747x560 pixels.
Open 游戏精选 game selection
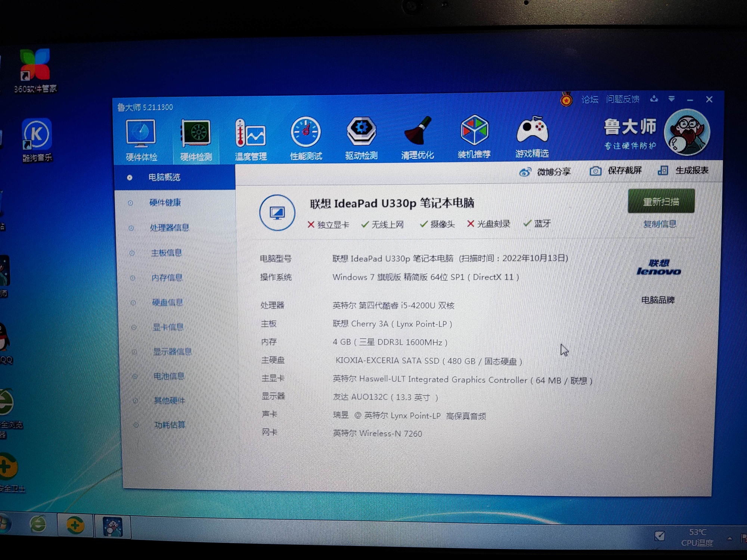(x=532, y=137)
